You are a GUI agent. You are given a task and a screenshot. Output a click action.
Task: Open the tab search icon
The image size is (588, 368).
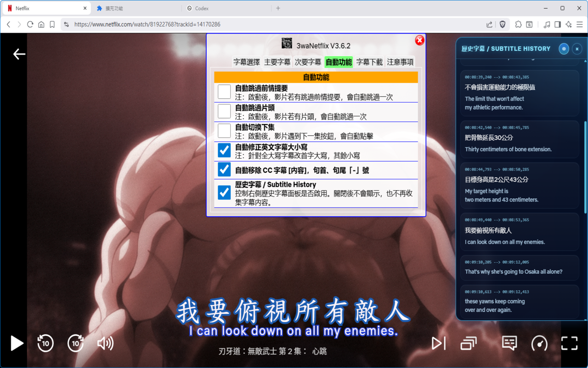(529, 24)
